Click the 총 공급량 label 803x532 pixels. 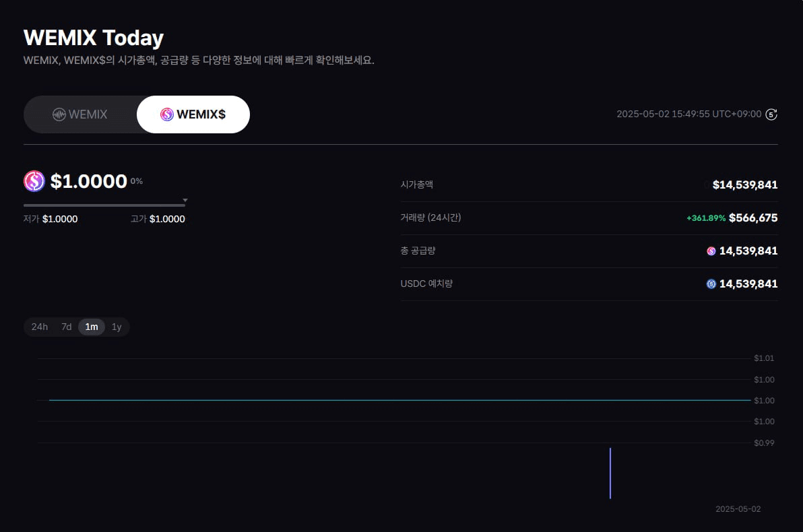click(x=418, y=251)
